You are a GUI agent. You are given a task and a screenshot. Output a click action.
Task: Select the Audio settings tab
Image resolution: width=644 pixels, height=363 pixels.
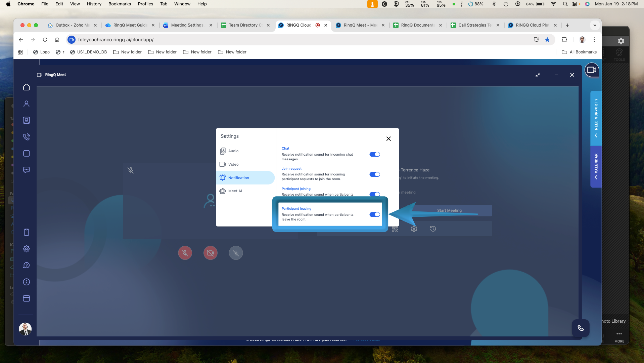coord(233,151)
